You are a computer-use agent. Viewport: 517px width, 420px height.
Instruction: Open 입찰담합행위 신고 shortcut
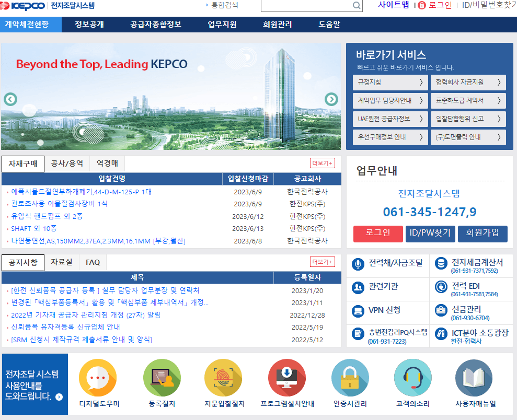tap(468, 119)
